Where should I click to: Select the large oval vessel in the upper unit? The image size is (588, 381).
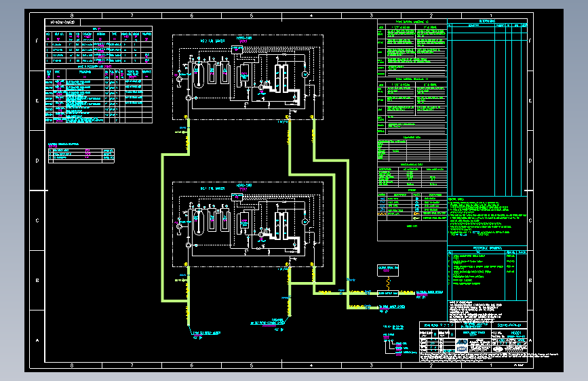197,75
